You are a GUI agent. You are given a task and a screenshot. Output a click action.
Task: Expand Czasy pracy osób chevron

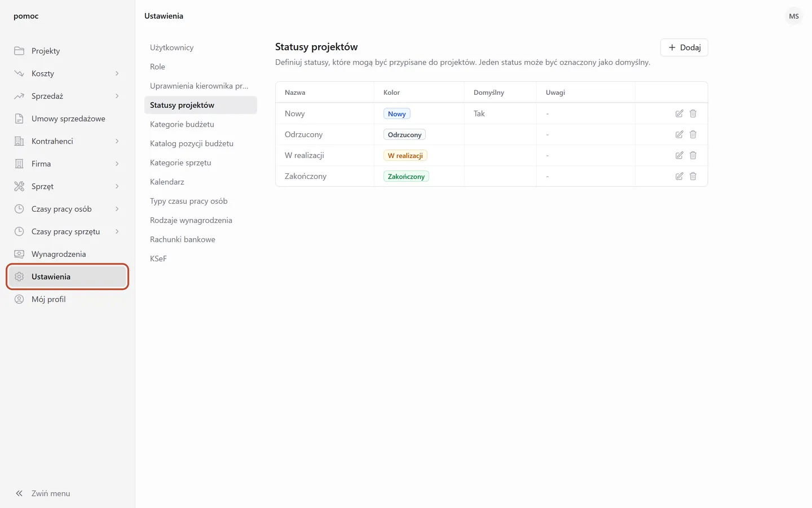[117, 209]
